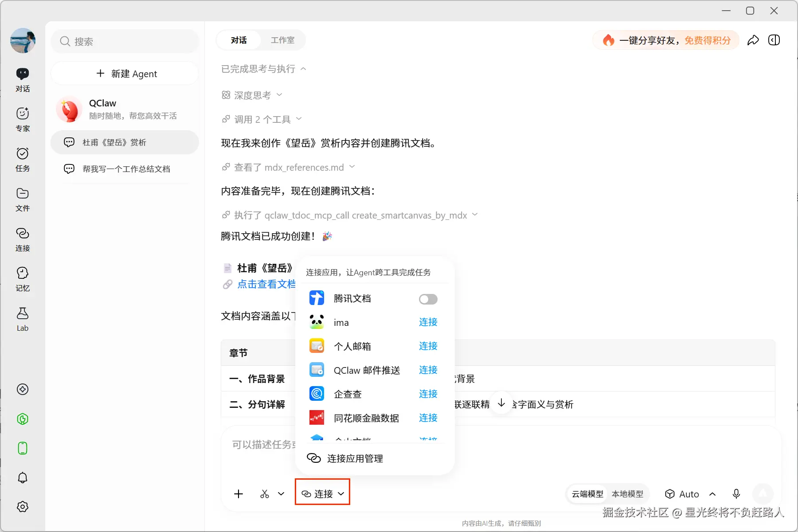The width and height of the screenshot is (798, 532).
Task: Switch to the 工作室 tab
Action: pyautogui.click(x=282, y=40)
